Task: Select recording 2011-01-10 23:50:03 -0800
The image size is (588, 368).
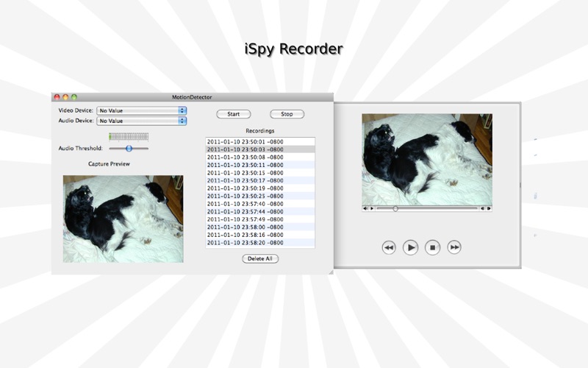Action: point(260,149)
